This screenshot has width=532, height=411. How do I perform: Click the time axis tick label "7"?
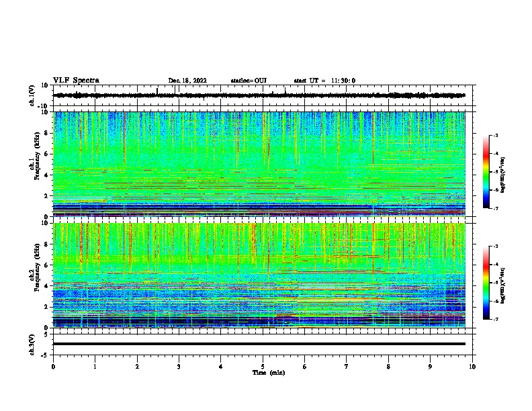coord(347,367)
